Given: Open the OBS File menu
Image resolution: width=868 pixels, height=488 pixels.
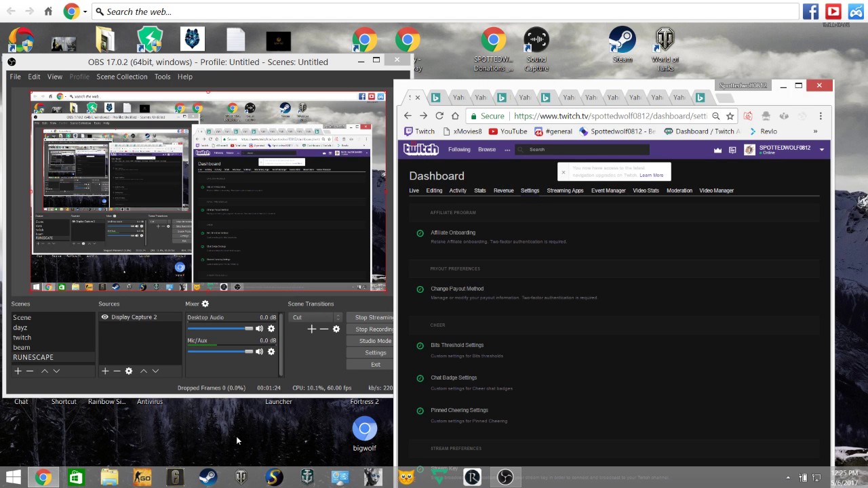Looking at the screenshot, I should [15, 77].
